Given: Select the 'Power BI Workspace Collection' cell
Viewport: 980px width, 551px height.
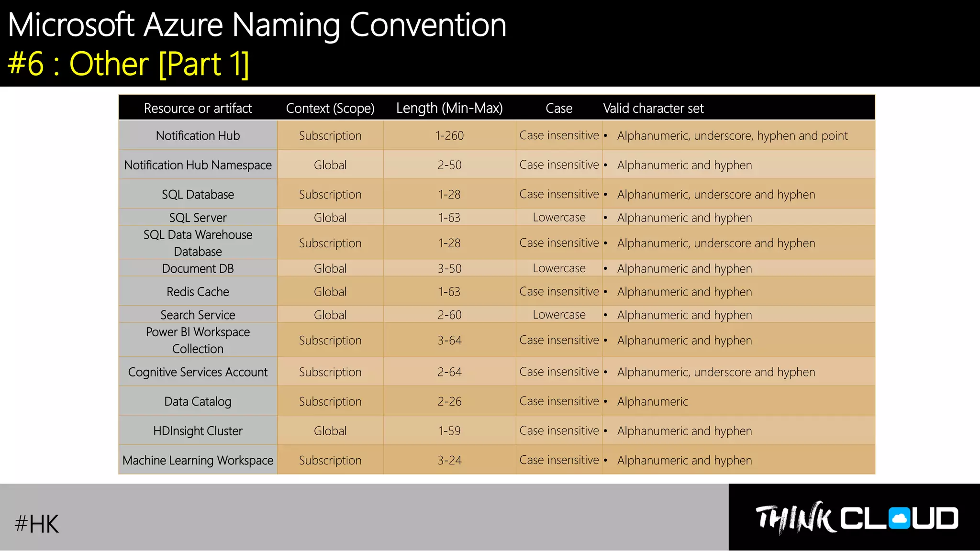Looking at the screenshot, I should (198, 340).
